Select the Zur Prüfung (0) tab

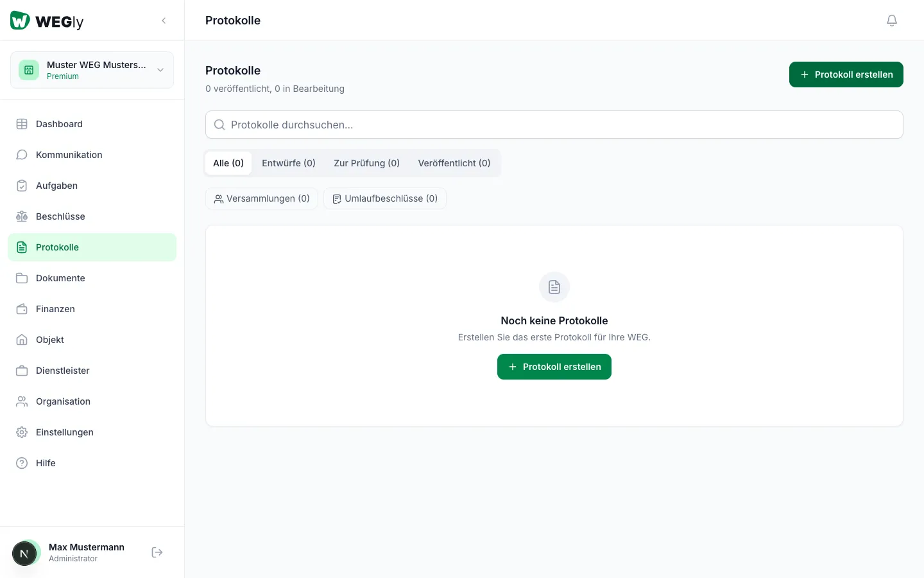point(366,163)
